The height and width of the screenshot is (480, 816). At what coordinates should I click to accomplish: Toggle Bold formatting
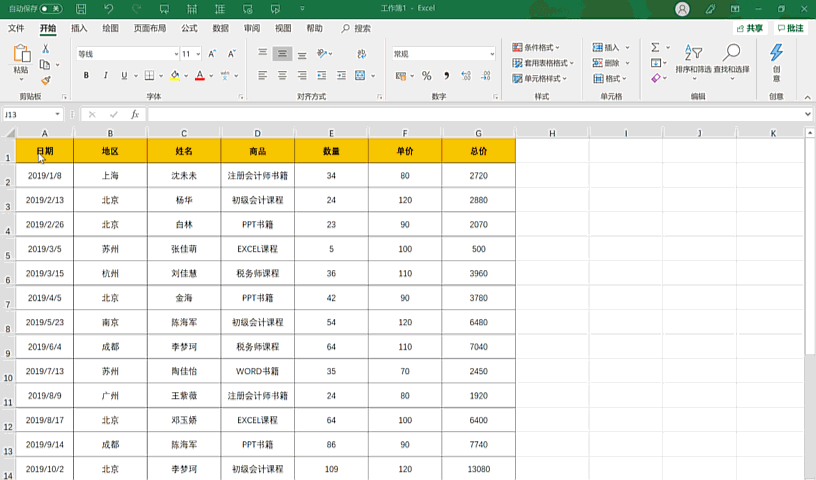(86, 76)
